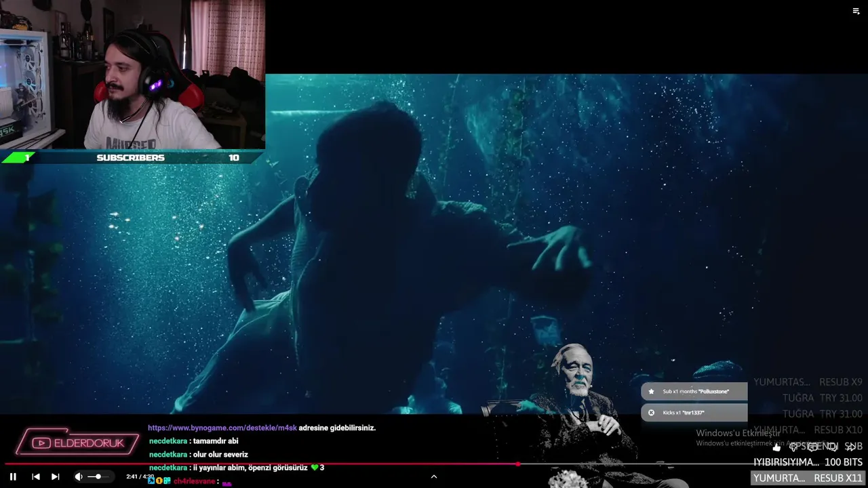868x488 pixels.
Task: Click the SUBSCRIBERS goal bar
Action: pos(132,157)
